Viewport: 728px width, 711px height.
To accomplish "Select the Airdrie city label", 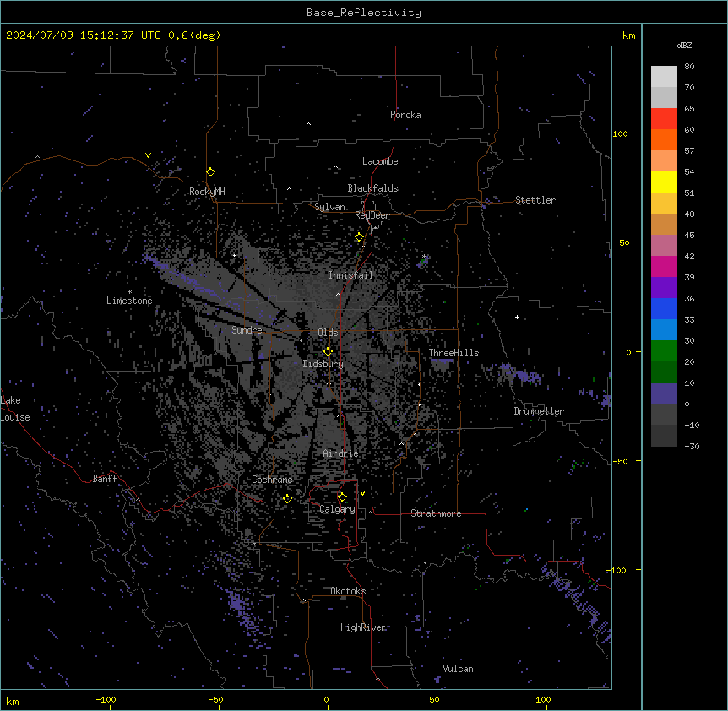I will point(341,453).
